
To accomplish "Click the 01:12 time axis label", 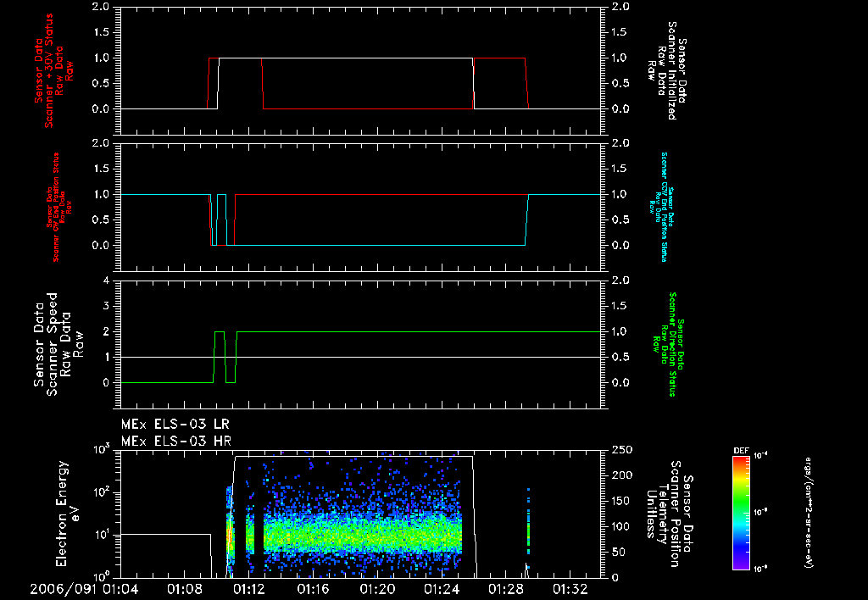I will click(248, 589).
